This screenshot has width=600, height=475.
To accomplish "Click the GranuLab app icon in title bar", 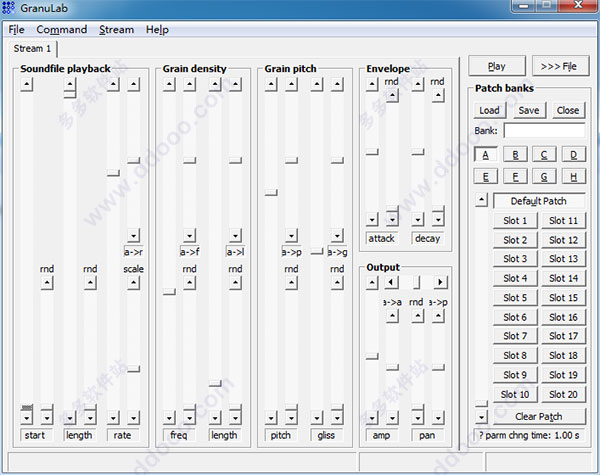I will [8, 8].
